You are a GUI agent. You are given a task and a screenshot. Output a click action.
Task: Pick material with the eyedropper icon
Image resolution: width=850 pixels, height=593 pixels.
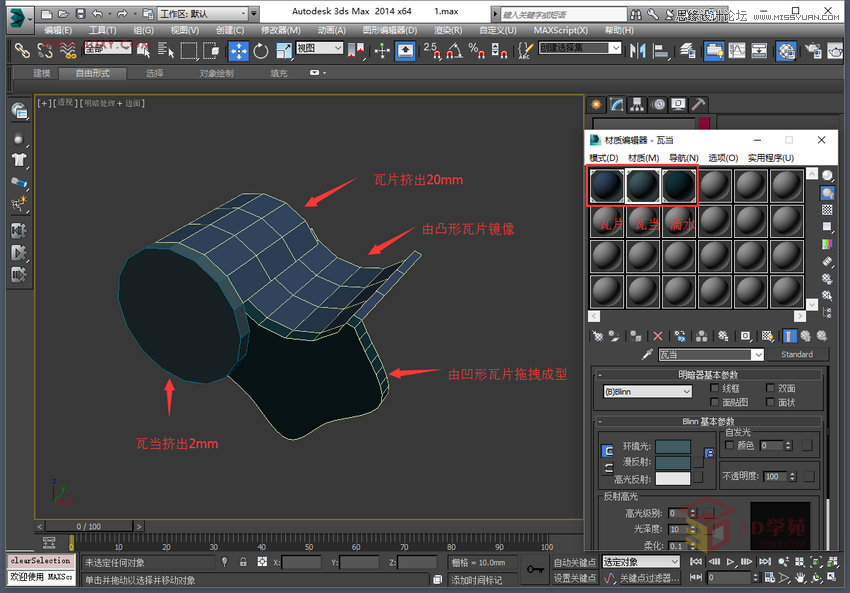[647, 354]
